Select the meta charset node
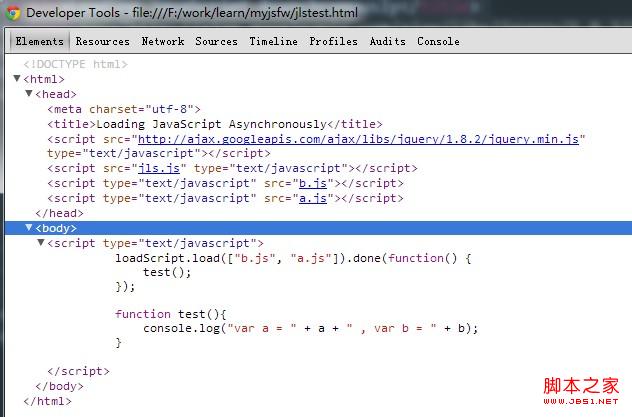Image resolution: width=632 pixels, height=417 pixels. [124, 109]
